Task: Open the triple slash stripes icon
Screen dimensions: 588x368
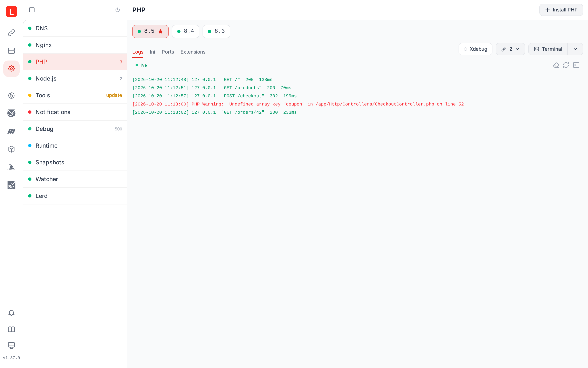Action: pyautogui.click(x=11, y=131)
